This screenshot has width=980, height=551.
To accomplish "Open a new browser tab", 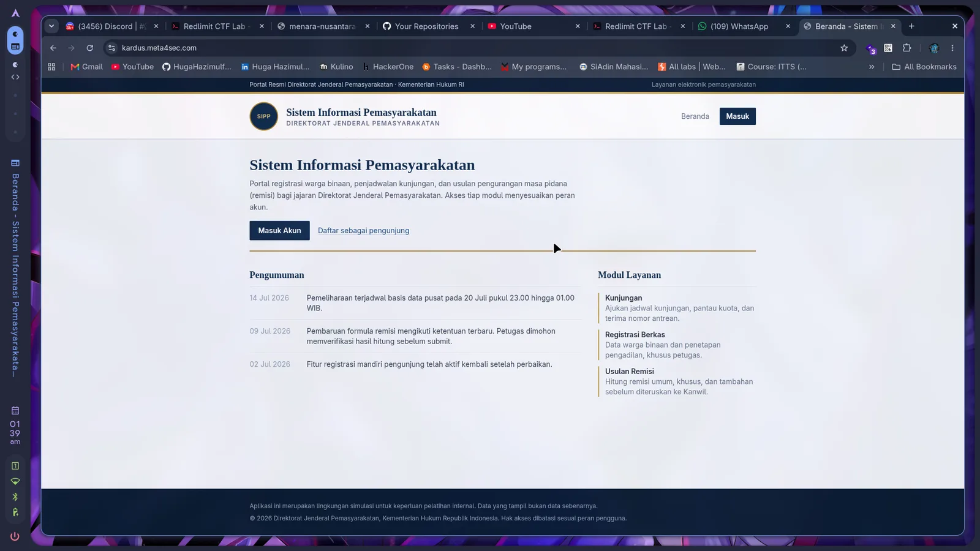I will (911, 26).
